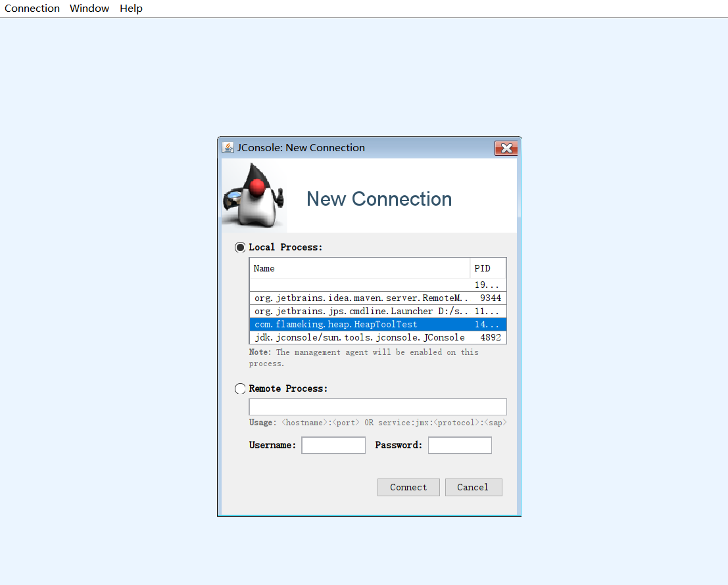The width and height of the screenshot is (728, 585).
Task: Open the Help menu
Action: coord(131,9)
